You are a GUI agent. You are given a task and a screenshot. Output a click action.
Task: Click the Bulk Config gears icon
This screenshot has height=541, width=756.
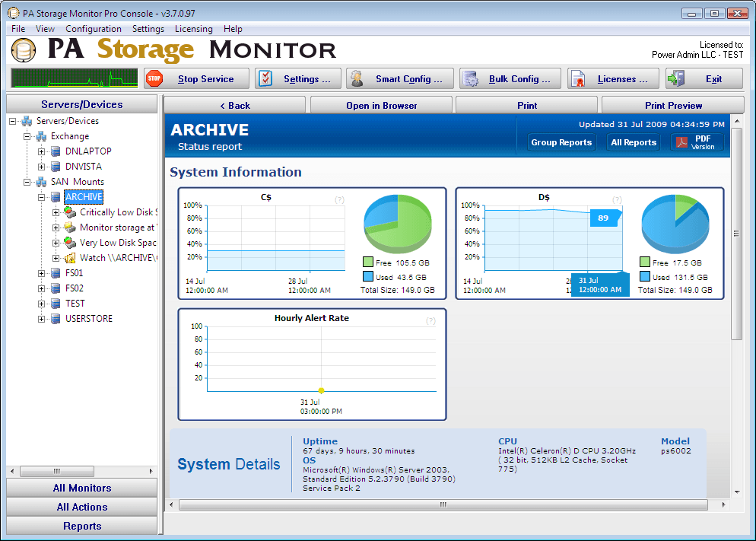coord(471,79)
